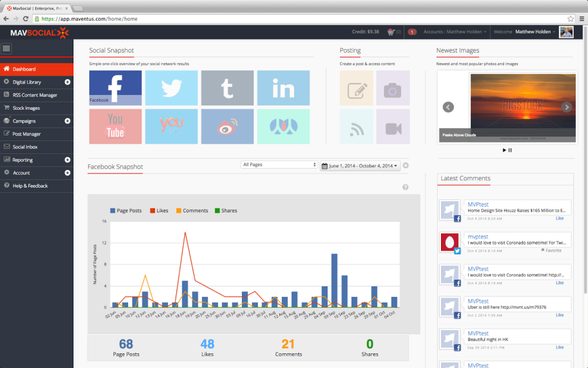Pause the image slideshow
This screenshot has width=588, height=368.
point(510,150)
